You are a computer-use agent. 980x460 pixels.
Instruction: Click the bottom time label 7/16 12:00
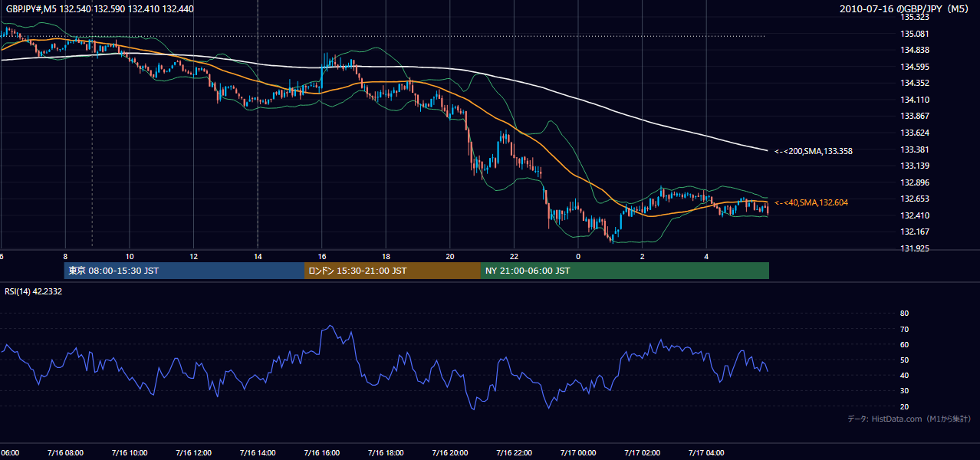click(x=194, y=452)
